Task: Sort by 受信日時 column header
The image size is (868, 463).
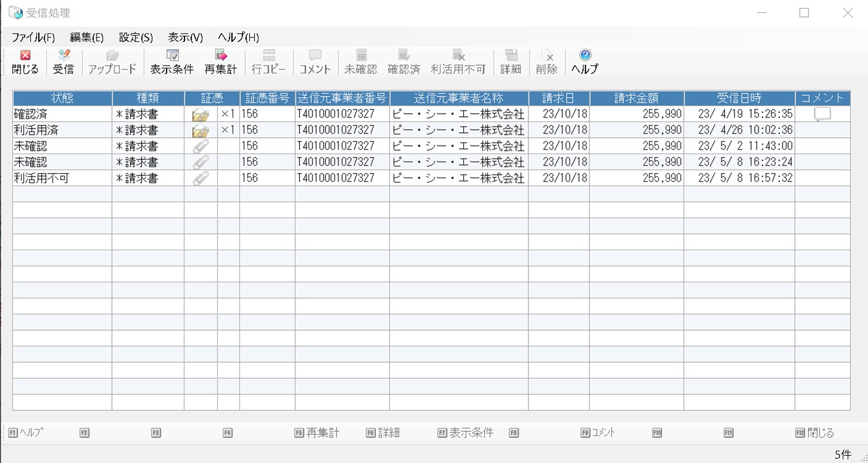Action: click(739, 98)
